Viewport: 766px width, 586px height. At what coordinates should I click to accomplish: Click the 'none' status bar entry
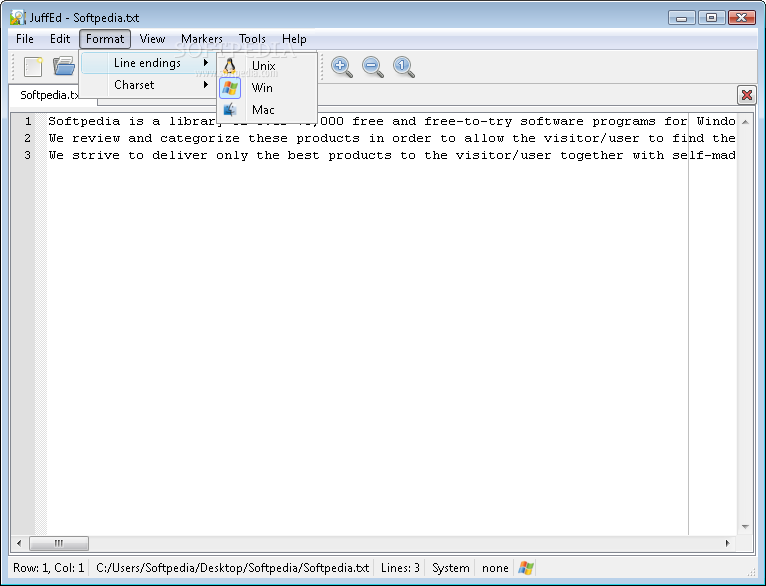[495, 568]
